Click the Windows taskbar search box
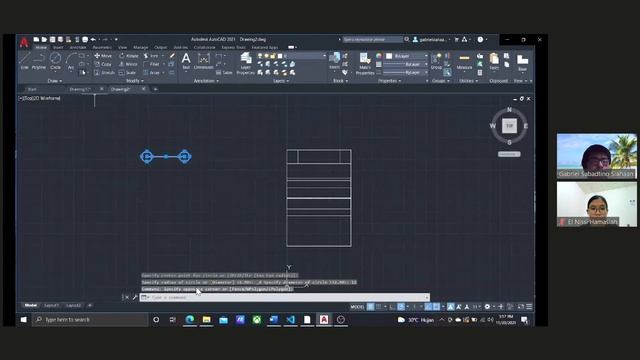The height and width of the screenshot is (360, 640). (90, 320)
